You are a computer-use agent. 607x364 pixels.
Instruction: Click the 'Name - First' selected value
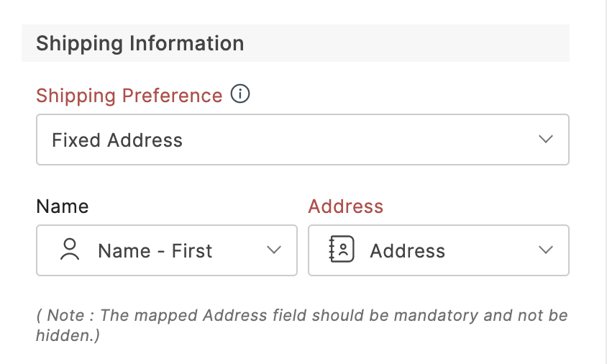click(155, 251)
